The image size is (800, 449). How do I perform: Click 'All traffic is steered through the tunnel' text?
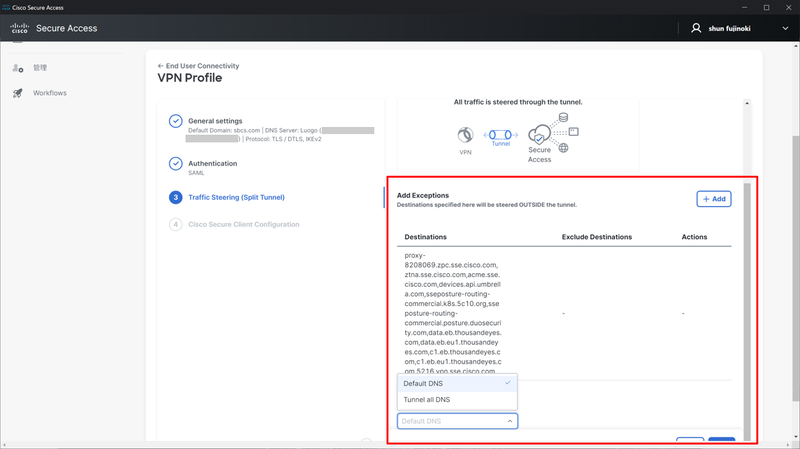518,102
